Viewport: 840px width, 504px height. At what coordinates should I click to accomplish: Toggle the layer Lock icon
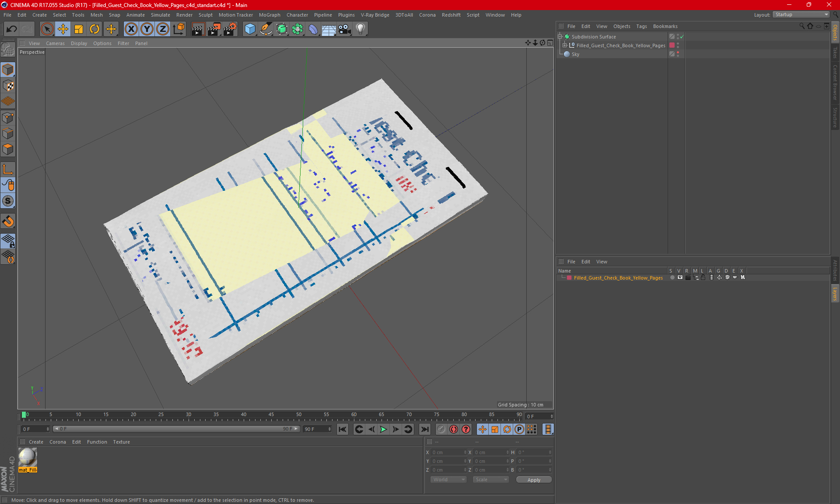pos(703,278)
